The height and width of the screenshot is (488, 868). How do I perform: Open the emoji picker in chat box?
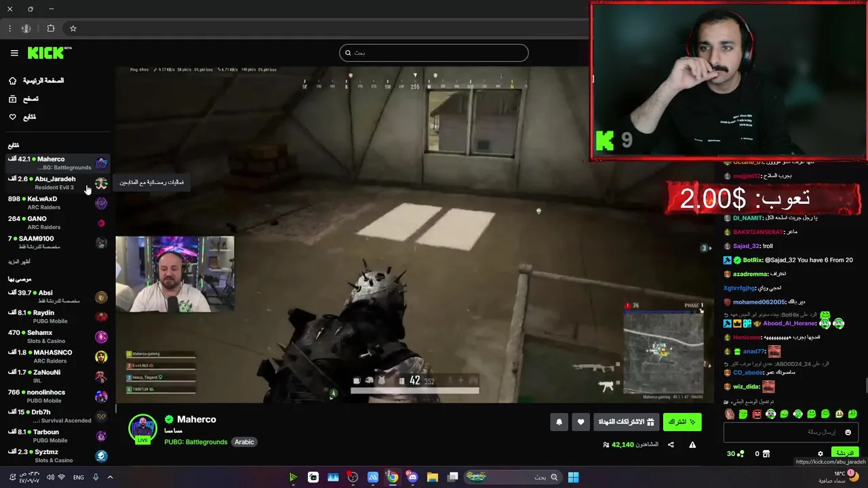click(848, 432)
